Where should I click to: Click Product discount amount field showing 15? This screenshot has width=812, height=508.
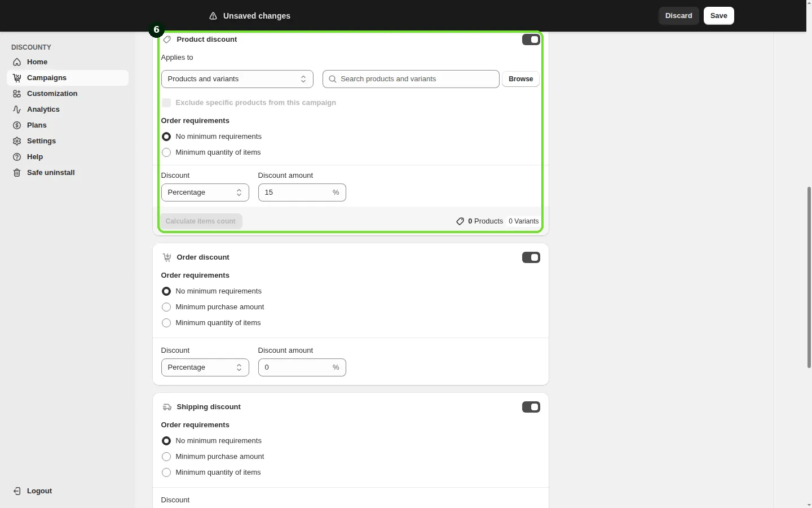tap(302, 192)
